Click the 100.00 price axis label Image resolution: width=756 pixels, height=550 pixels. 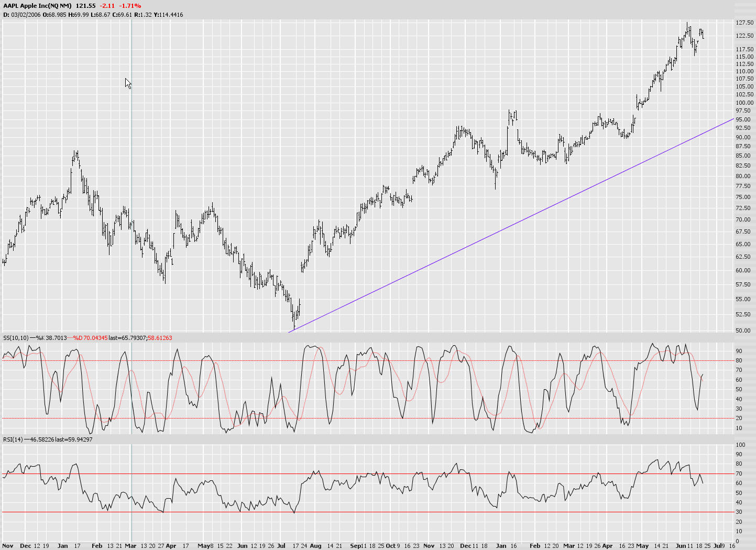(744, 103)
